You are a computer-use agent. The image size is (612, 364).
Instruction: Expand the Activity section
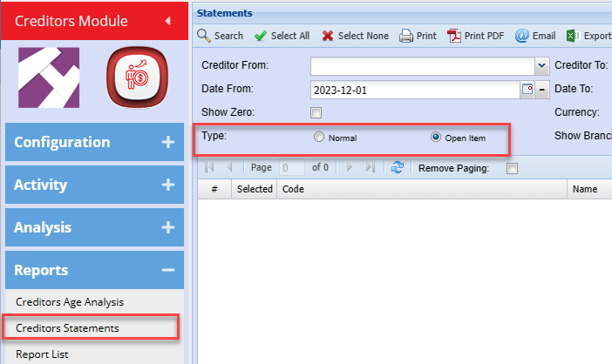point(94,185)
